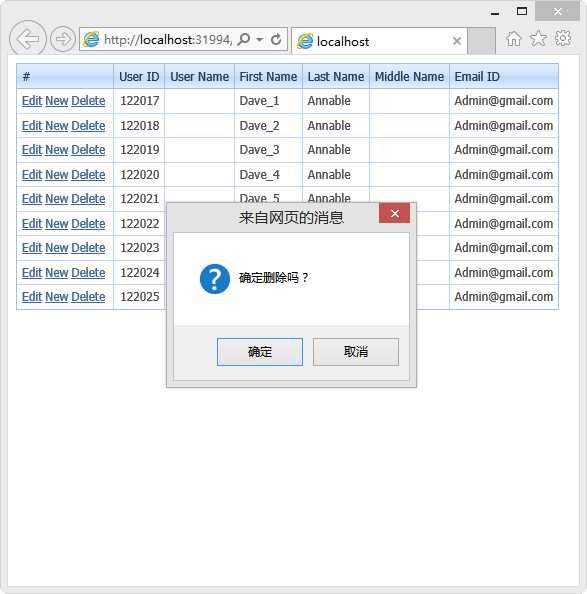Click the 122020 user ID cell
Image resolution: width=587 pixels, height=594 pixels.
tap(139, 175)
